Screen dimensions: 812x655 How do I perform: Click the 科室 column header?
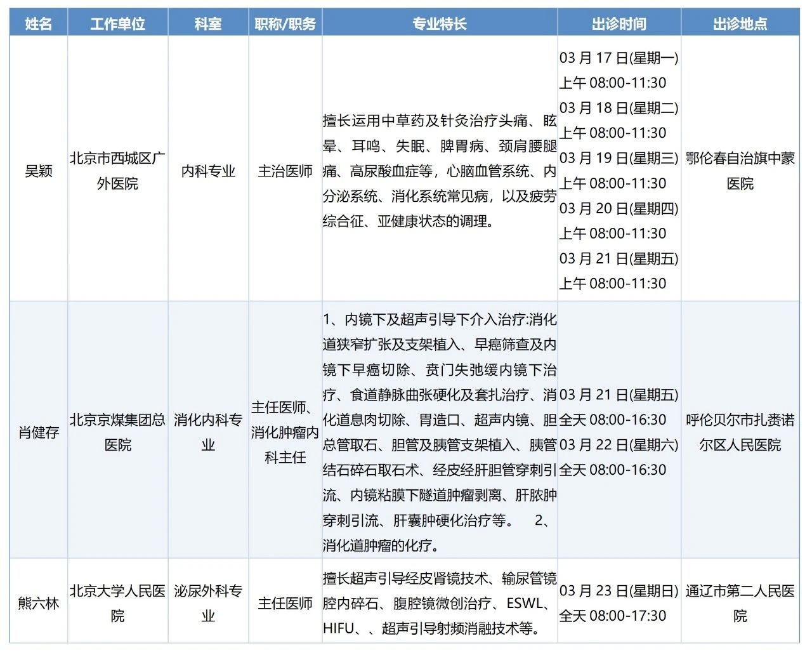click(x=208, y=24)
